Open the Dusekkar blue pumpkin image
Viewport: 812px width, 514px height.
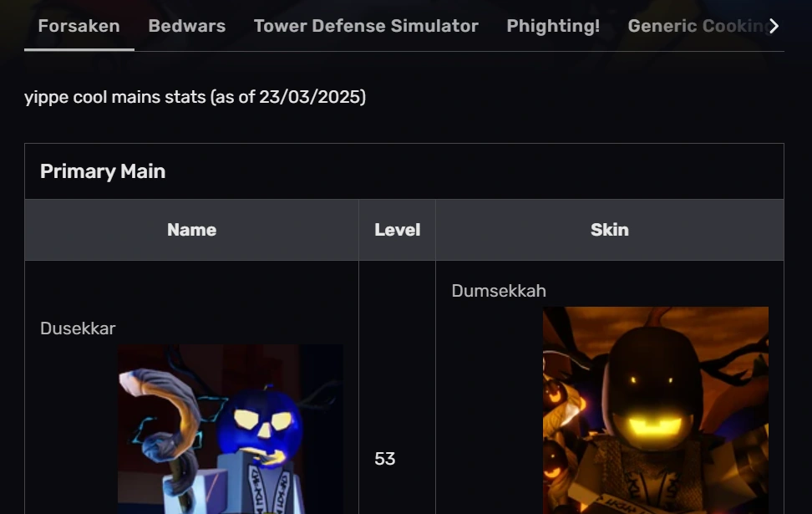click(231, 429)
